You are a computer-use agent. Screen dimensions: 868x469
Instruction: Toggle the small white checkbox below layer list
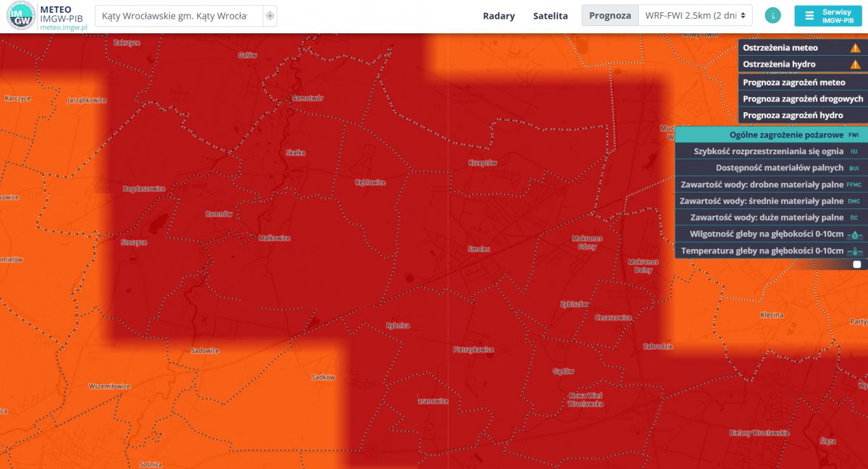(x=857, y=265)
